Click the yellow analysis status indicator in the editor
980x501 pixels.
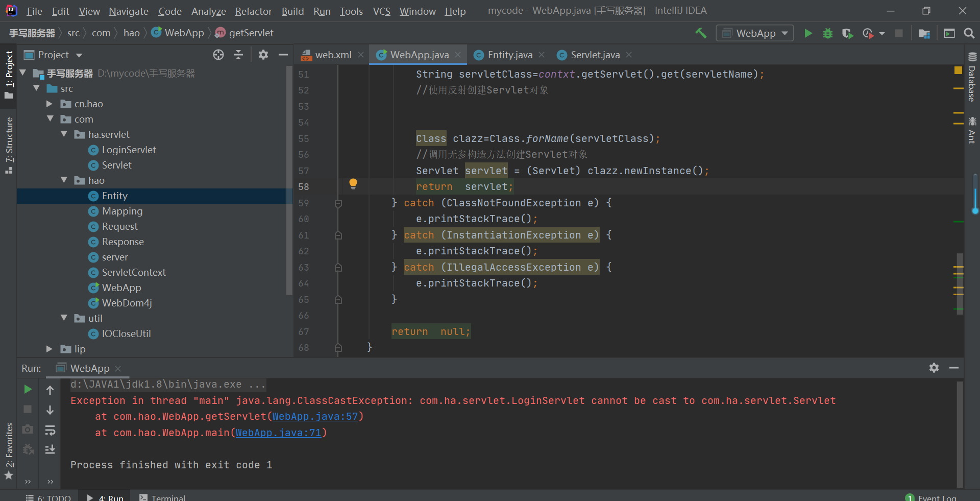click(x=958, y=70)
